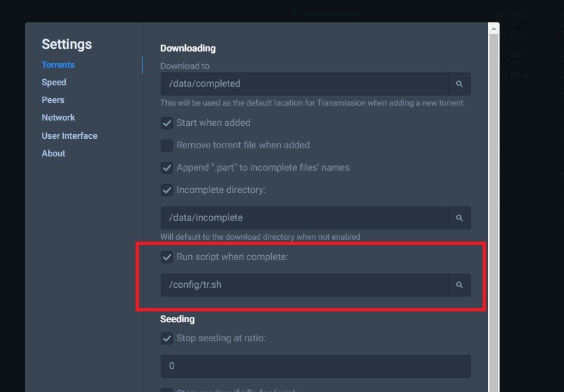Click the browse icon beside /data/incomplete
Screen dimensions: 564x392
coord(460,218)
